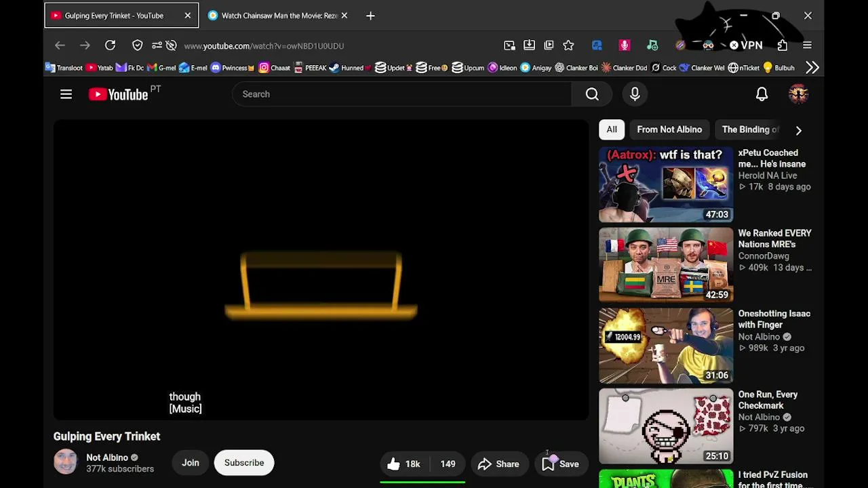The height and width of the screenshot is (488, 868).
Task: Open the Yatab bookmark
Action: pos(100,68)
